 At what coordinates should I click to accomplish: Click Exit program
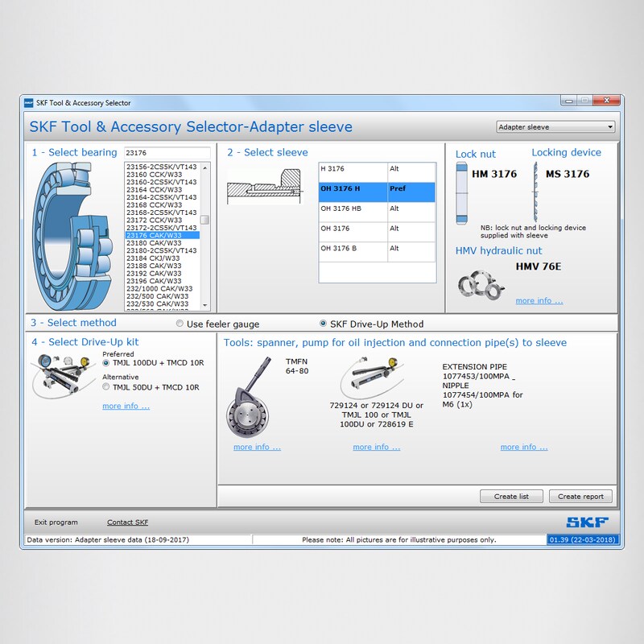(x=56, y=522)
